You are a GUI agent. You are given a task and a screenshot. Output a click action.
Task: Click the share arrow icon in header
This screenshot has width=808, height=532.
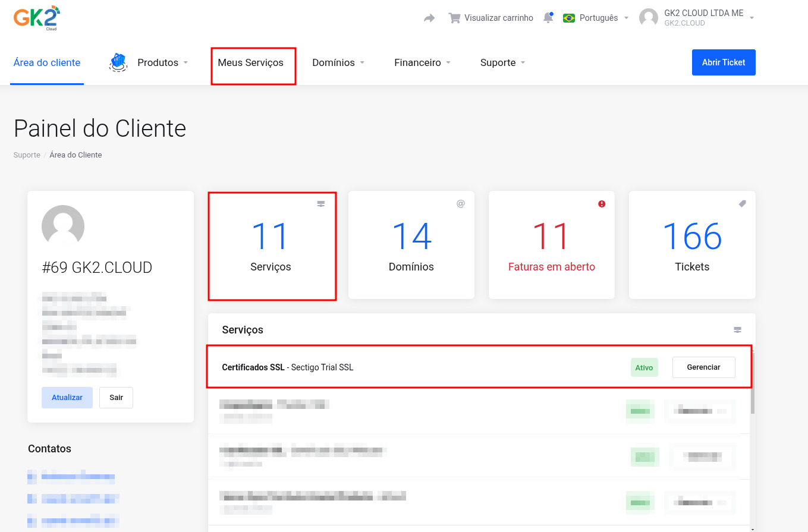point(429,18)
